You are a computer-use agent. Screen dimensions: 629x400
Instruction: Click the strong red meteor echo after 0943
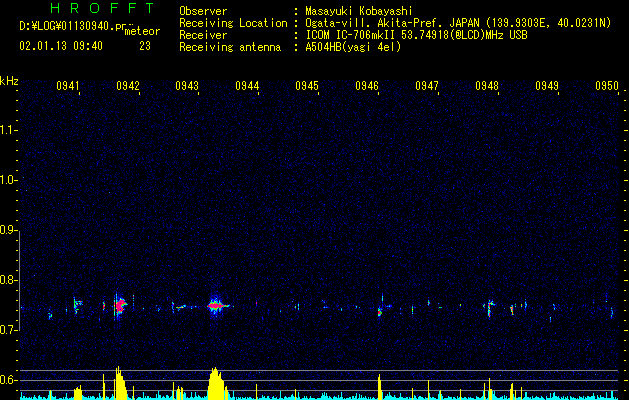[217, 306]
